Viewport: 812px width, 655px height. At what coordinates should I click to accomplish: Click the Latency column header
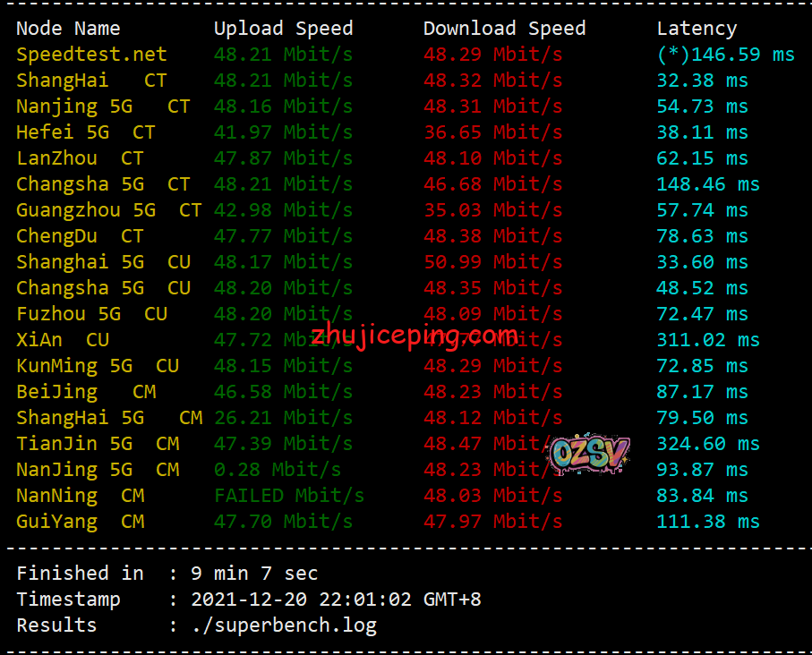pyautogui.click(x=697, y=29)
